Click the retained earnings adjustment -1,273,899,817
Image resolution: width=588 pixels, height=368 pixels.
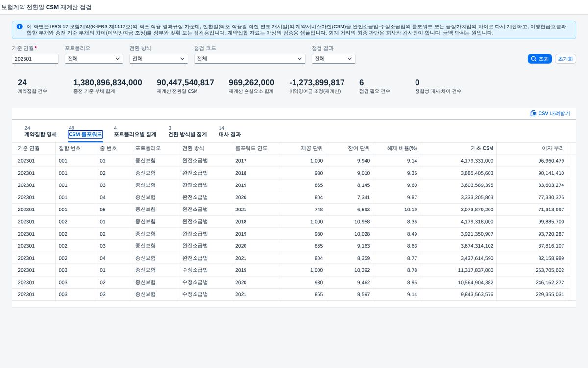pyautogui.click(x=317, y=82)
